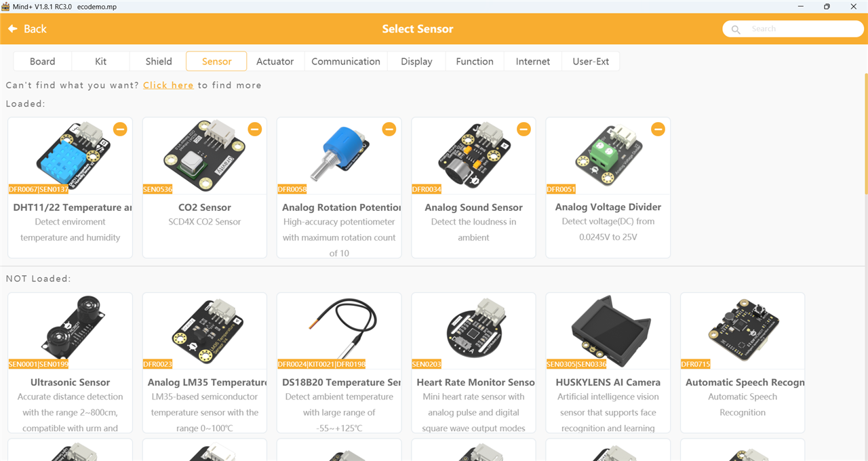The width and height of the screenshot is (868, 461).
Task: Click the "Analog Sound Sensor" title
Action: 473,207
